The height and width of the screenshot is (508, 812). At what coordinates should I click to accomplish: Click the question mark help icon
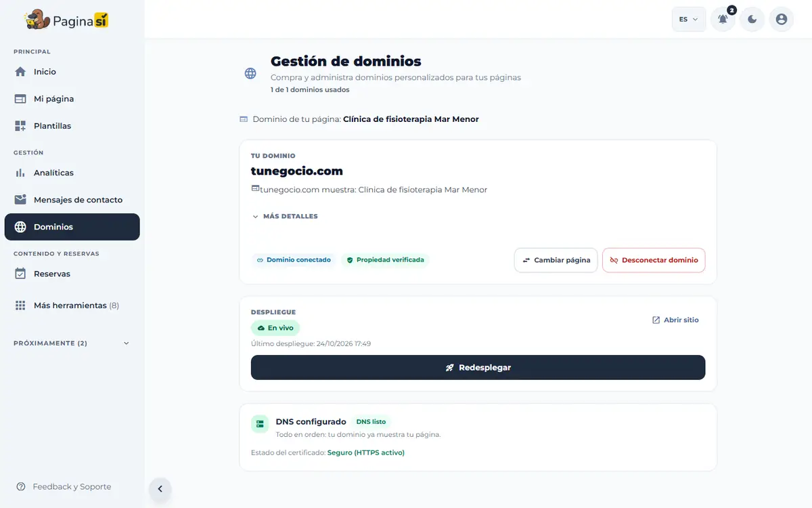21,487
